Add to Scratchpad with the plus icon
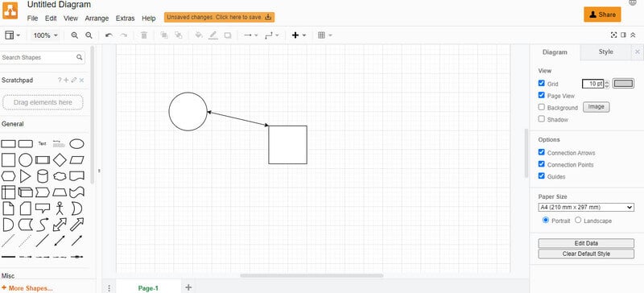 (x=66, y=80)
